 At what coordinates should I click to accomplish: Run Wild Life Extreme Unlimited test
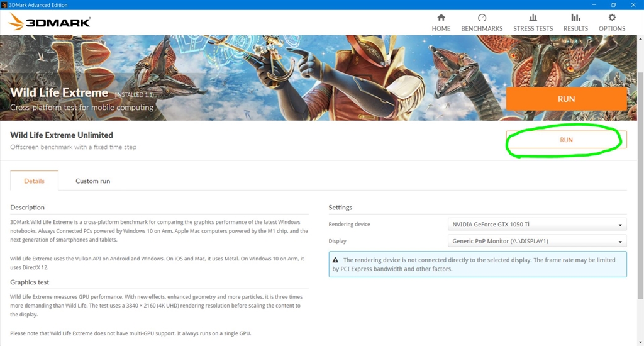pyautogui.click(x=566, y=140)
